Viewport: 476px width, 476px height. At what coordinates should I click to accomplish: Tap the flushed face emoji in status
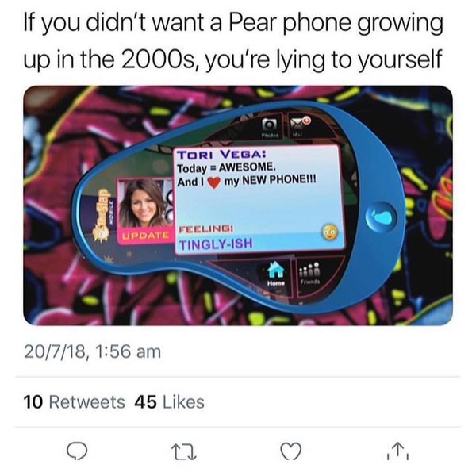click(330, 232)
